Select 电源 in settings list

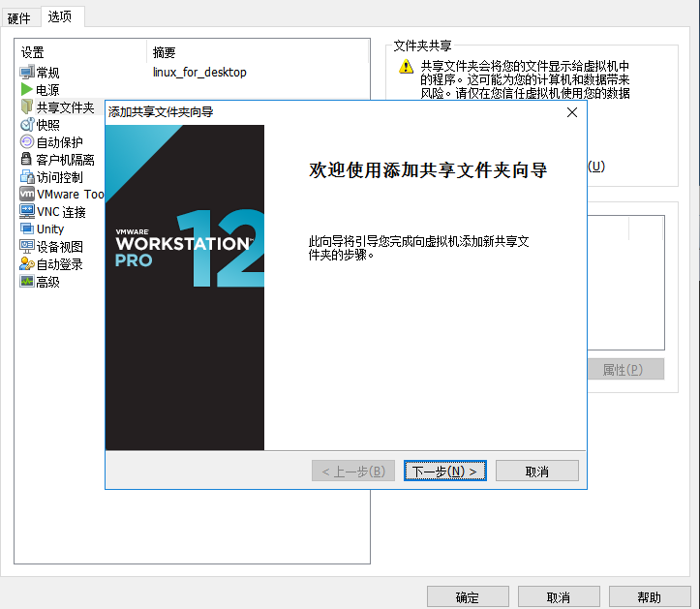tap(47, 90)
